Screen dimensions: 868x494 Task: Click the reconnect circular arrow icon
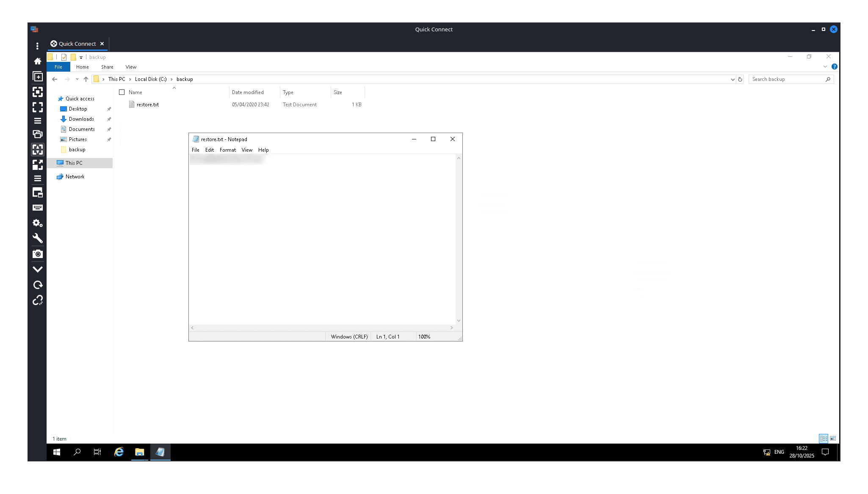pos(38,285)
